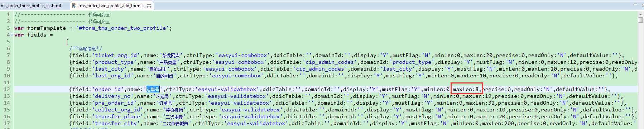Click name value '接货机构'
The width and height of the screenshot is (644, 129).
point(175,110)
